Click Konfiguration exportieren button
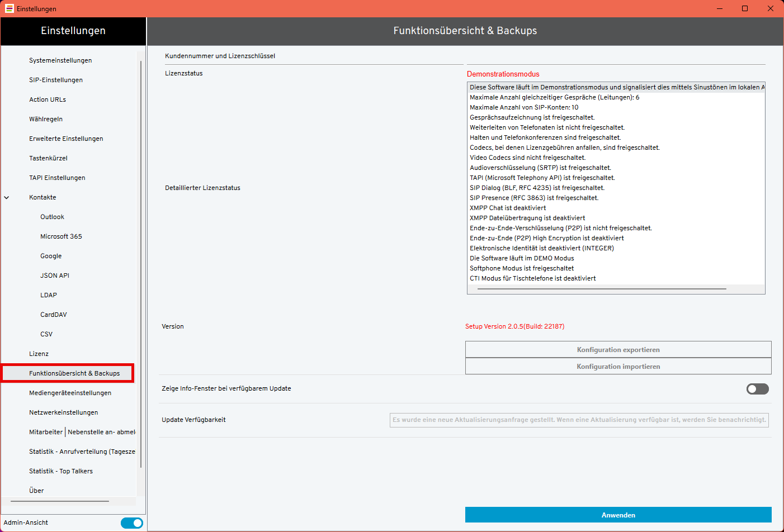The image size is (784, 532). 618,350
